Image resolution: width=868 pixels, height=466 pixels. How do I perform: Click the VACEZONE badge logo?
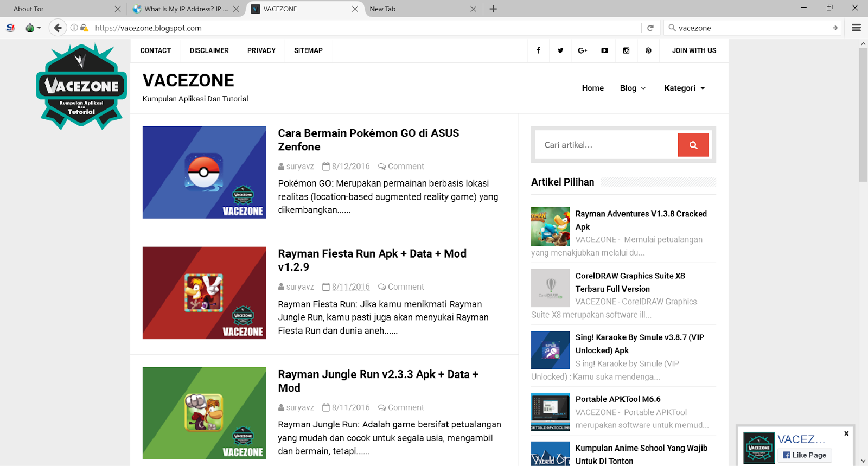point(81,86)
